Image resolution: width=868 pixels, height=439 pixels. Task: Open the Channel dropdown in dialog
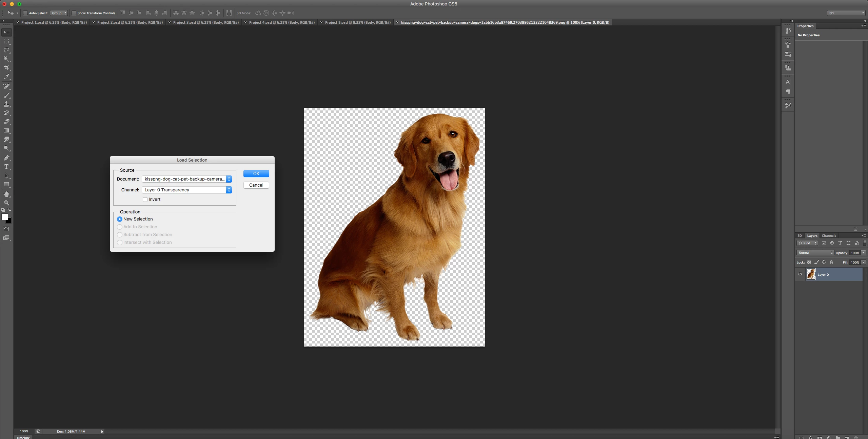click(187, 190)
